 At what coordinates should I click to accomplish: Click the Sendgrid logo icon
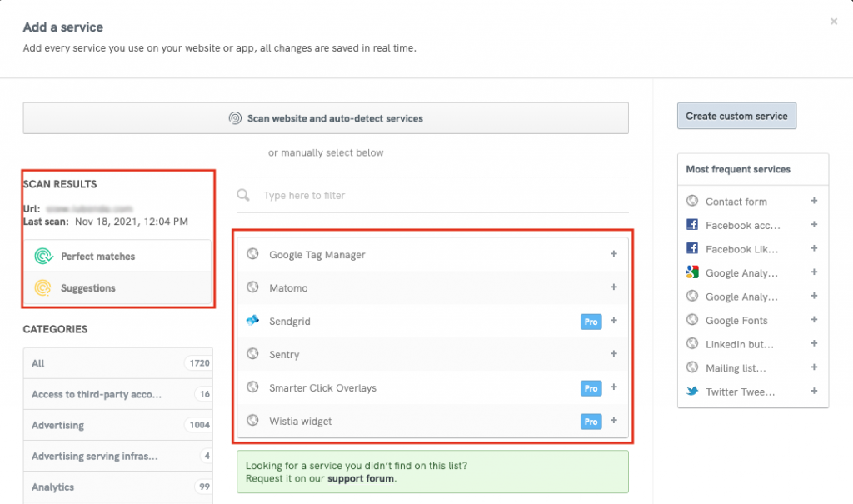click(253, 321)
